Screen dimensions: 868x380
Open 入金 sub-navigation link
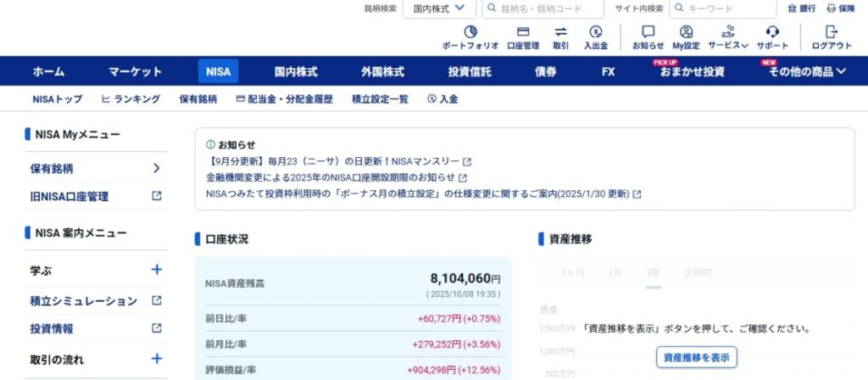pyautogui.click(x=442, y=99)
